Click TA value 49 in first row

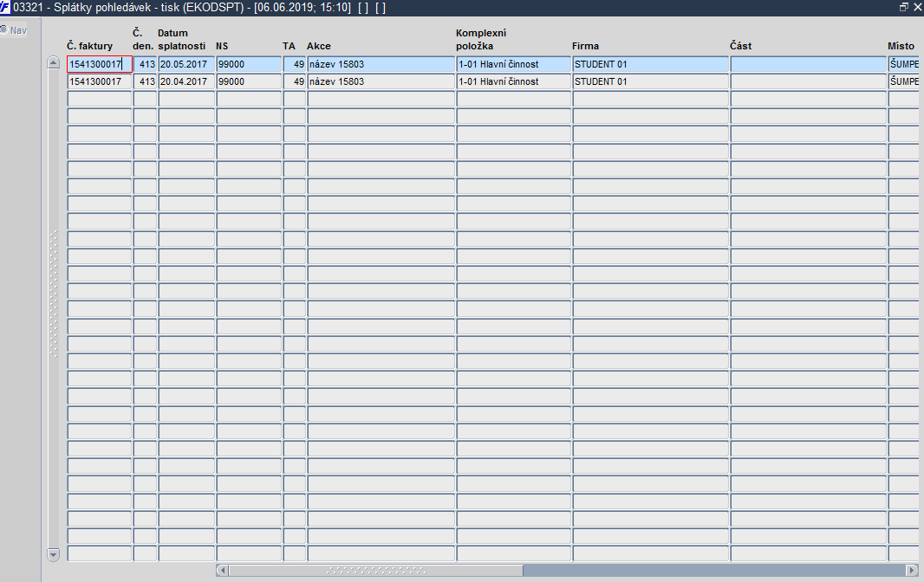(x=295, y=64)
